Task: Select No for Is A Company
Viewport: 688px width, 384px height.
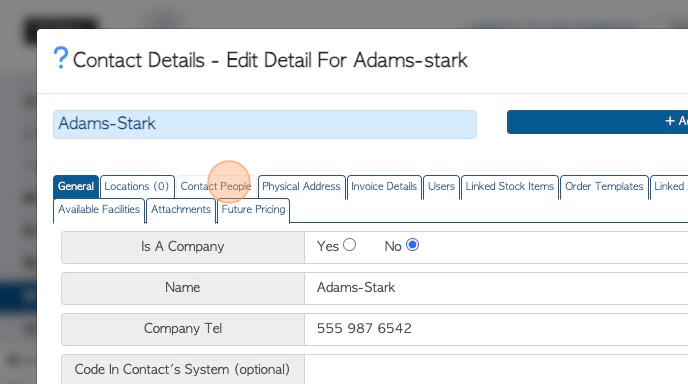Action: pyautogui.click(x=412, y=245)
